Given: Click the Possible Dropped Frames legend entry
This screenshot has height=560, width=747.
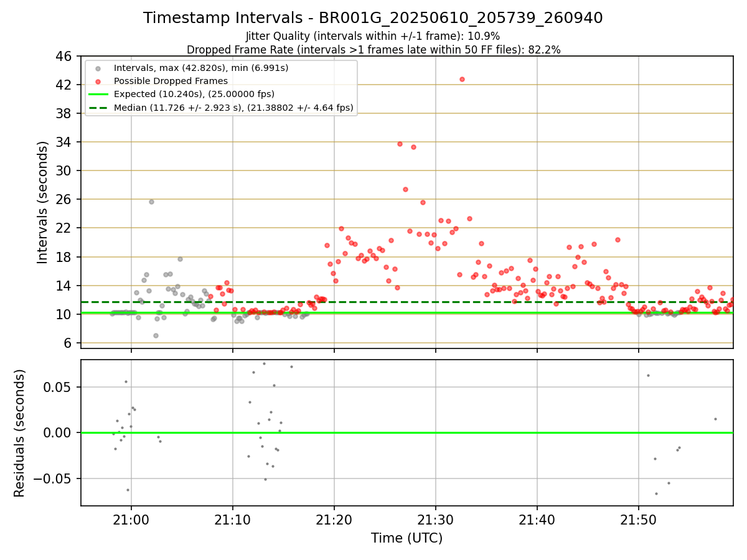Looking at the screenshot, I should point(171,81).
